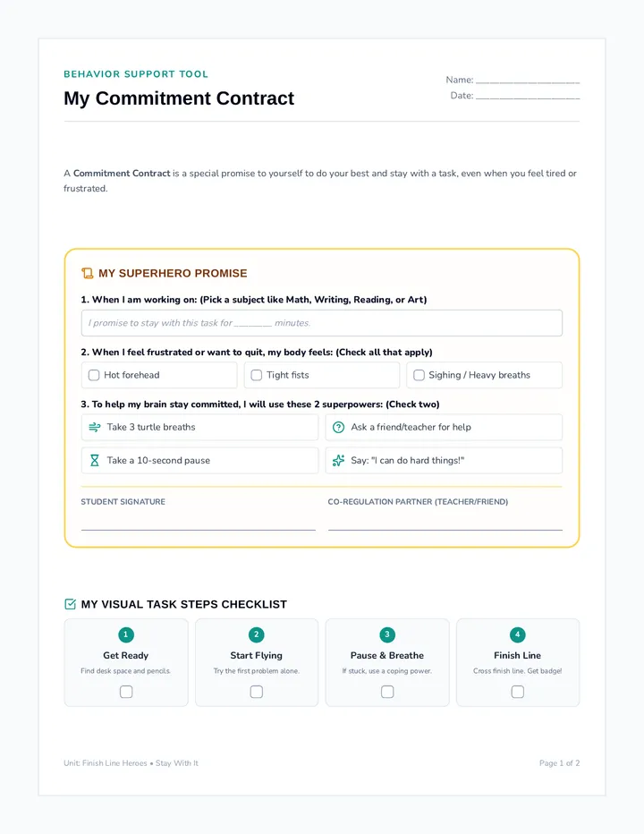This screenshot has width=644, height=834.
Task: Click the Name blank line at top
Action: [528, 81]
